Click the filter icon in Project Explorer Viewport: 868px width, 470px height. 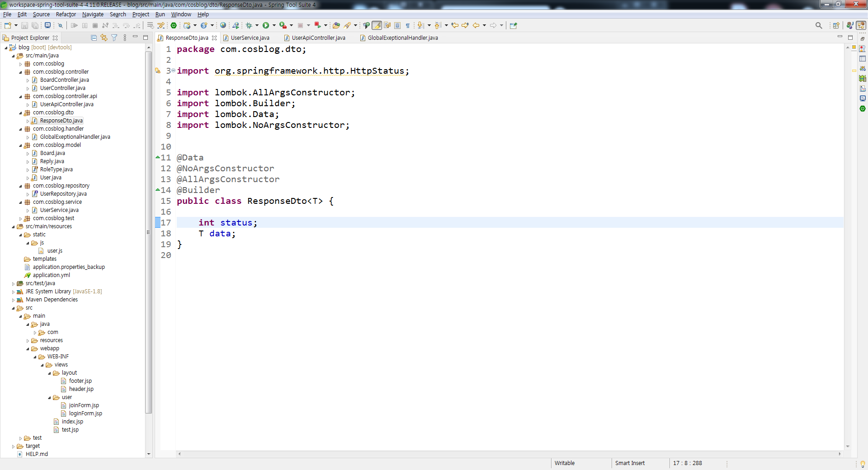(x=114, y=38)
